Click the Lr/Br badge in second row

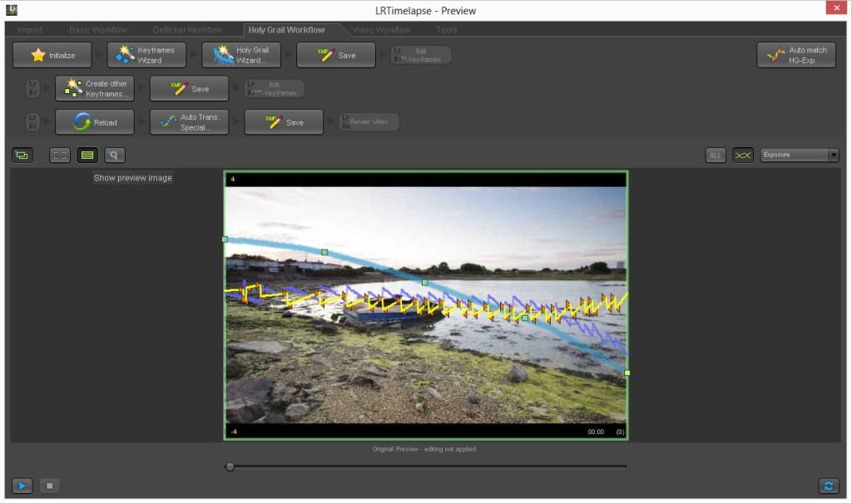32,88
